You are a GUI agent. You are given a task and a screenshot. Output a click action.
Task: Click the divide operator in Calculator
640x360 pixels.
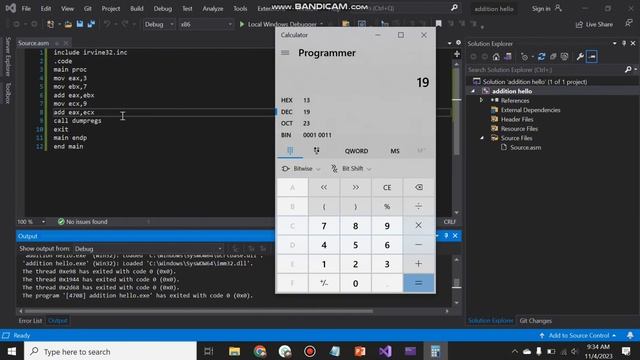(418, 207)
